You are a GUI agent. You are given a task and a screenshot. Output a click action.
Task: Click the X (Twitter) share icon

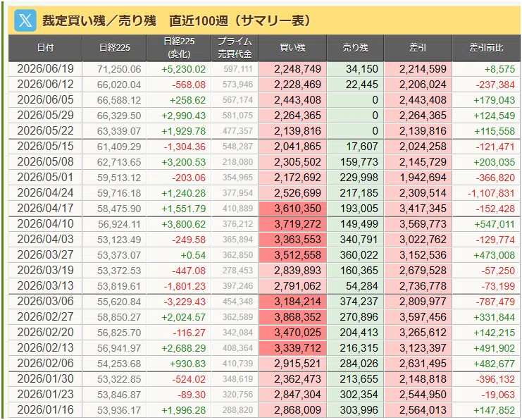[25, 20]
